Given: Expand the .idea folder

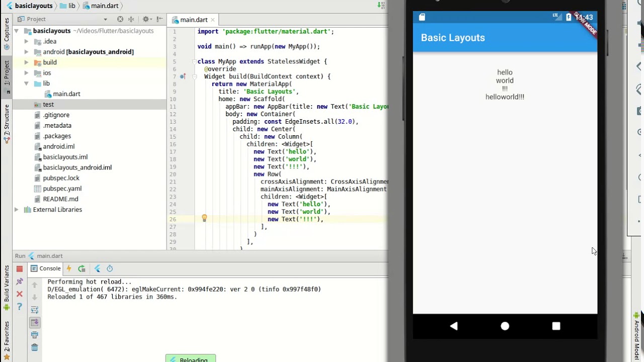Looking at the screenshot, I should coord(26,41).
